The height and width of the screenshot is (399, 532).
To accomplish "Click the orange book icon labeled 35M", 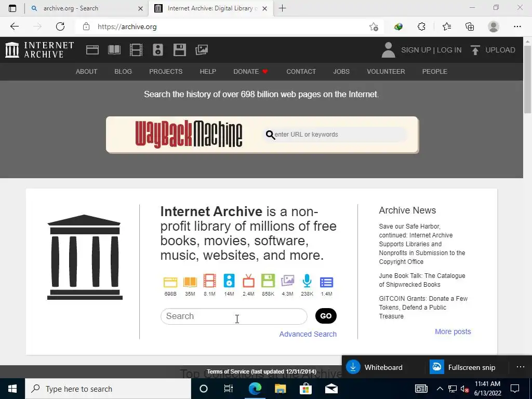I will [x=190, y=282].
